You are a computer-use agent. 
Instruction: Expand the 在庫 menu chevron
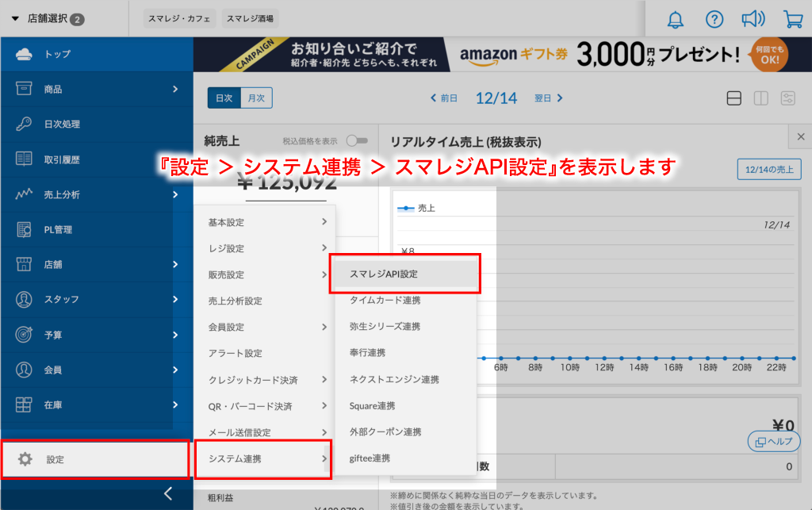(175, 405)
